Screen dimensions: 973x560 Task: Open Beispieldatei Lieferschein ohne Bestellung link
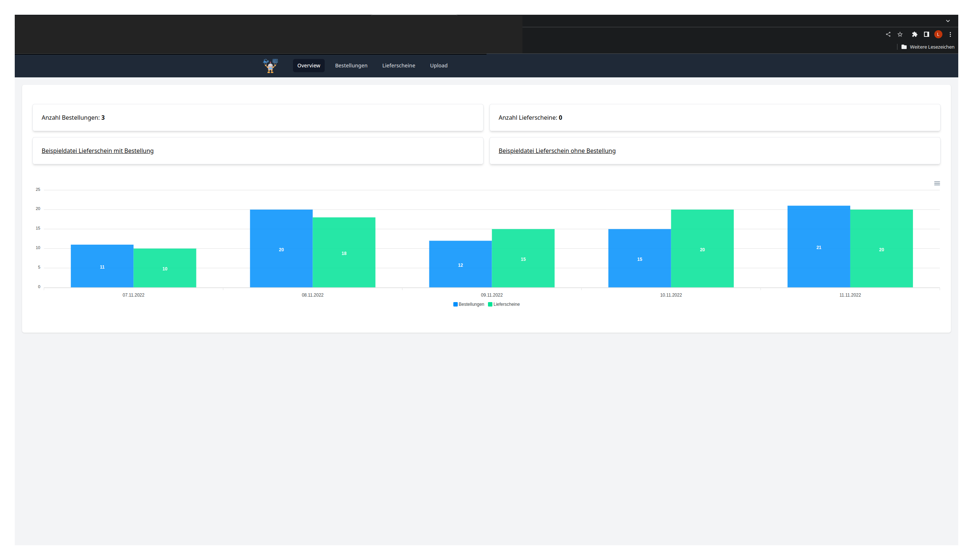pyautogui.click(x=557, y=151)
